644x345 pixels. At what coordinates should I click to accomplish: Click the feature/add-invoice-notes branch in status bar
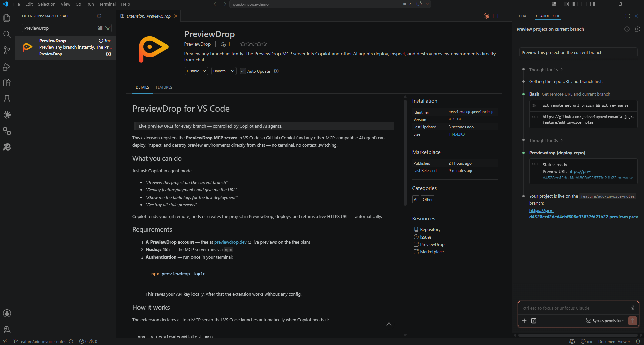(40, 342)
